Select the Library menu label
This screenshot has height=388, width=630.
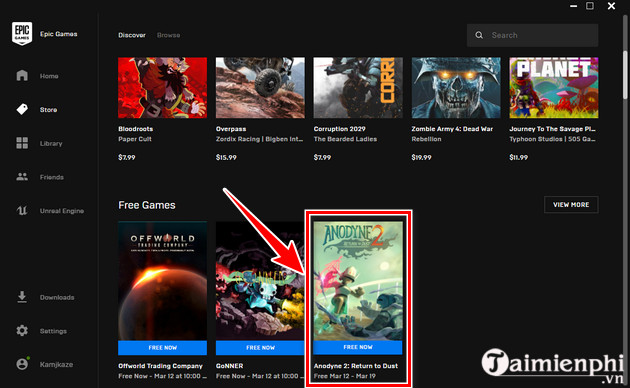tap(51, 143)
